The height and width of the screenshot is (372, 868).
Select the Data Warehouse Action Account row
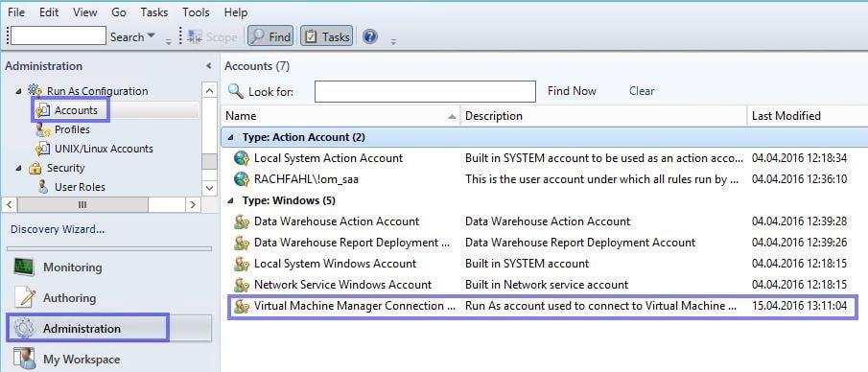point(544,221)
